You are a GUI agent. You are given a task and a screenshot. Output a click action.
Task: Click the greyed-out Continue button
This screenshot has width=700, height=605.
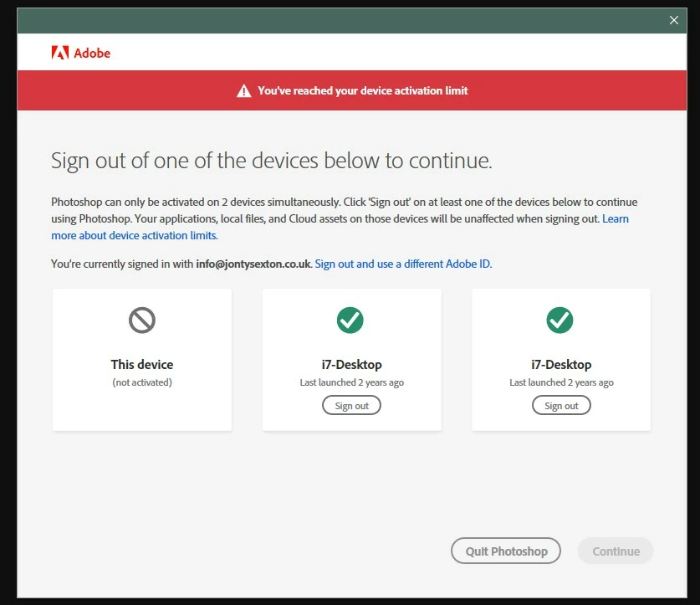(616, 551)
